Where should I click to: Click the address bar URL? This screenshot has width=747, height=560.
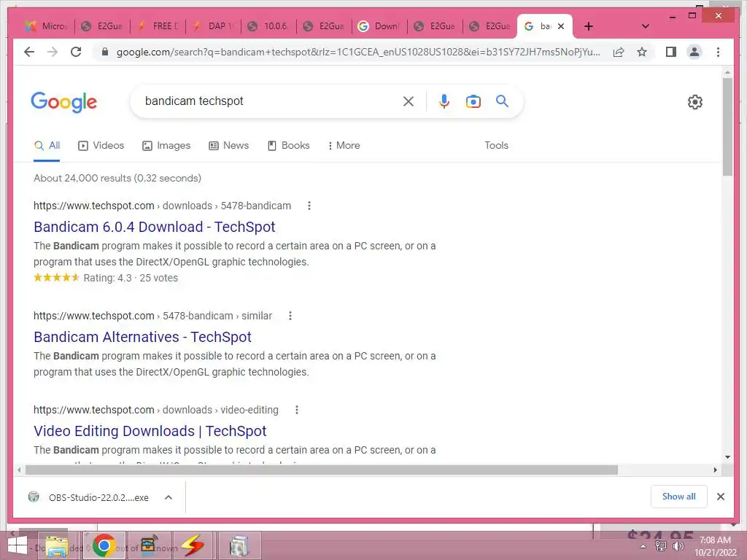[x=357, y=52]
